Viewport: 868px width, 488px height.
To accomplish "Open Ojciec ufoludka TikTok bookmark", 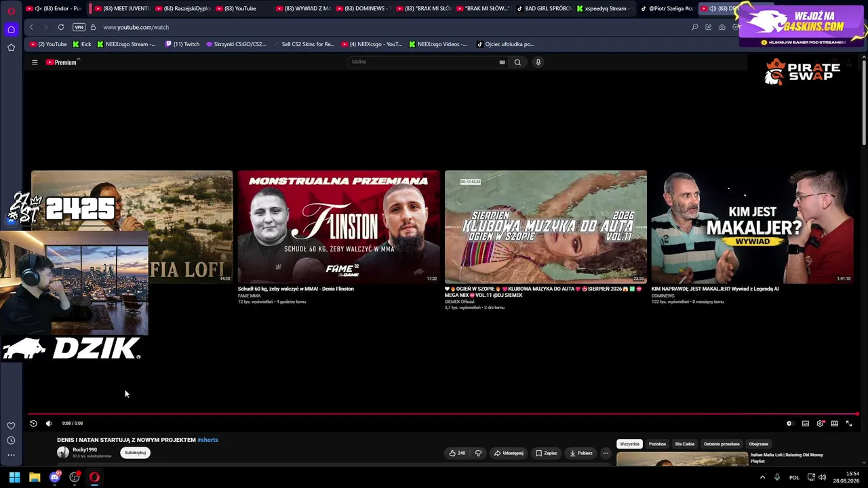I will 506,44.
